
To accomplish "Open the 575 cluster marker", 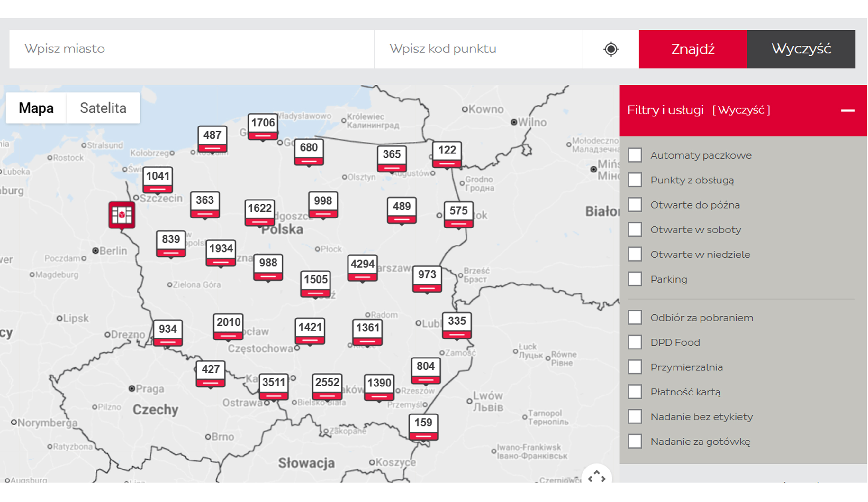I will pos(458,215).
